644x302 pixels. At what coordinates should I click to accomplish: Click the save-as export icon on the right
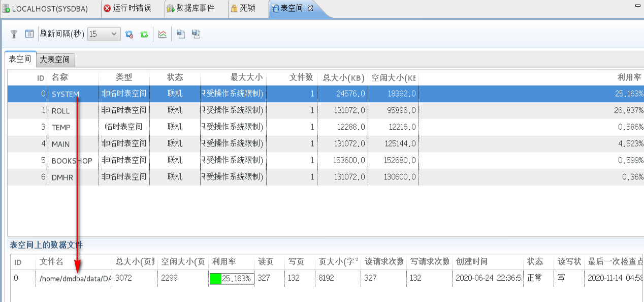[196, 34]
